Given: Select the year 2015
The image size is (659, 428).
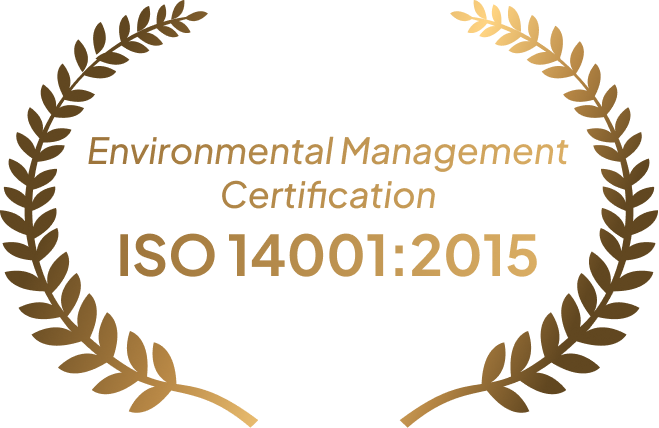Looking at the screenshot, I should [474, 255].
